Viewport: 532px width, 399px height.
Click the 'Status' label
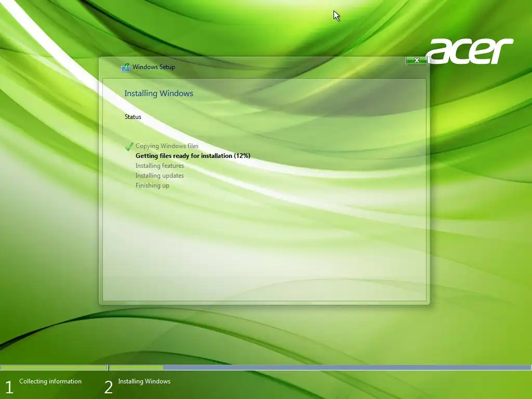pos(132,117)
